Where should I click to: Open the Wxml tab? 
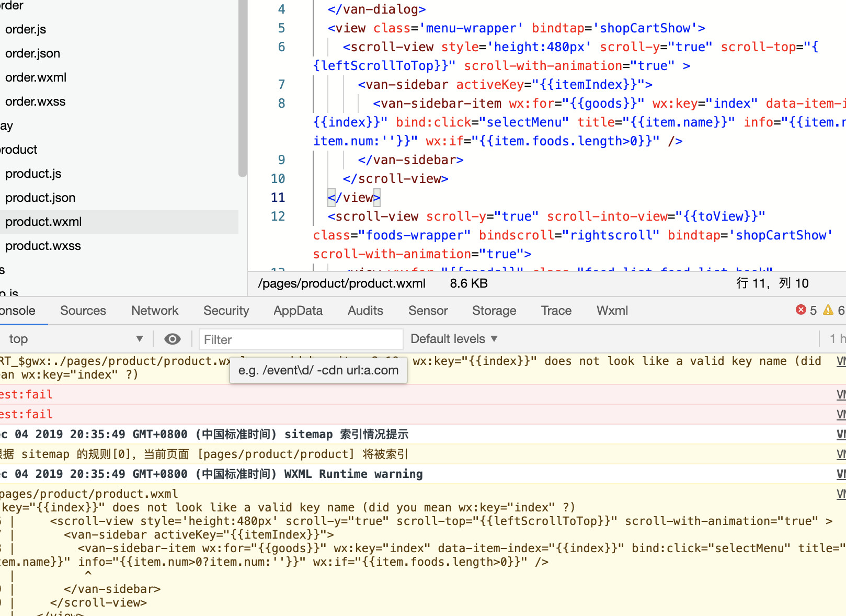pyautogui.click(x=612, y=311)
